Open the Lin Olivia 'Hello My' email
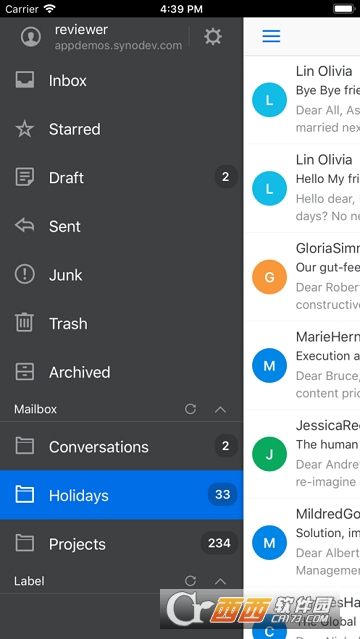This screenshot has width=360, height=639. (302, 188)
